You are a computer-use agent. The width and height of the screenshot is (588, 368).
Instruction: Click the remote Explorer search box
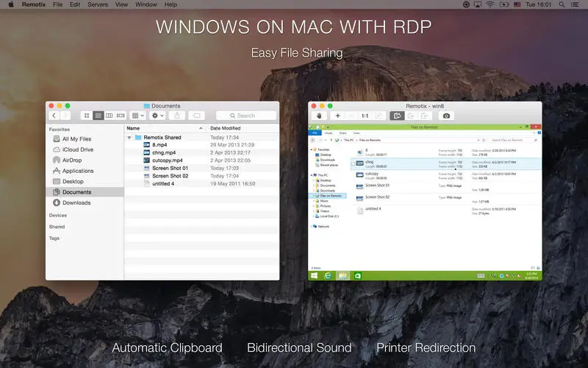514,140
